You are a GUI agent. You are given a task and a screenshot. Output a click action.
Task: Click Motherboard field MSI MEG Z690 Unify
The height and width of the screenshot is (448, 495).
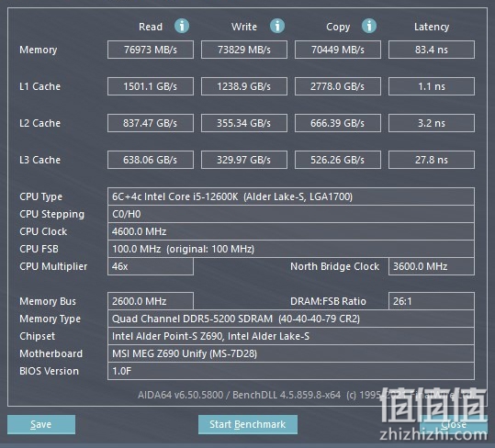click(x=291, y=353)
